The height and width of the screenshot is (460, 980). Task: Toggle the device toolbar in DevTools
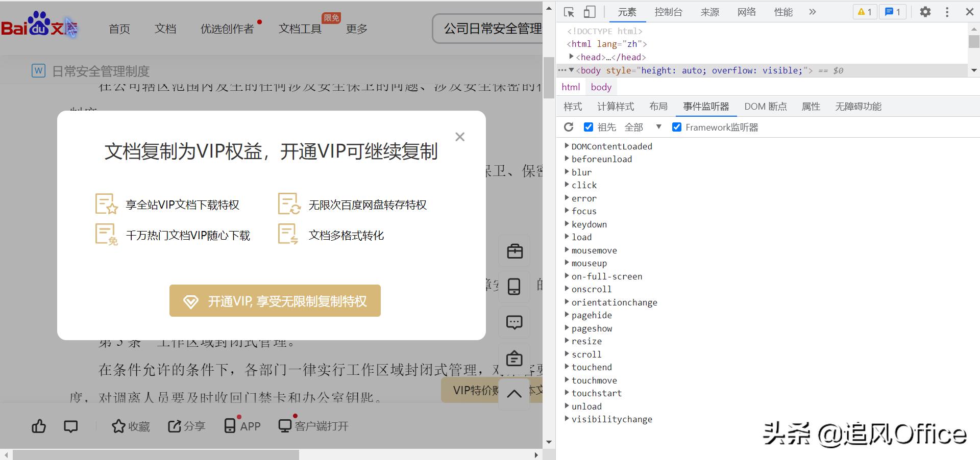point(589,11)
